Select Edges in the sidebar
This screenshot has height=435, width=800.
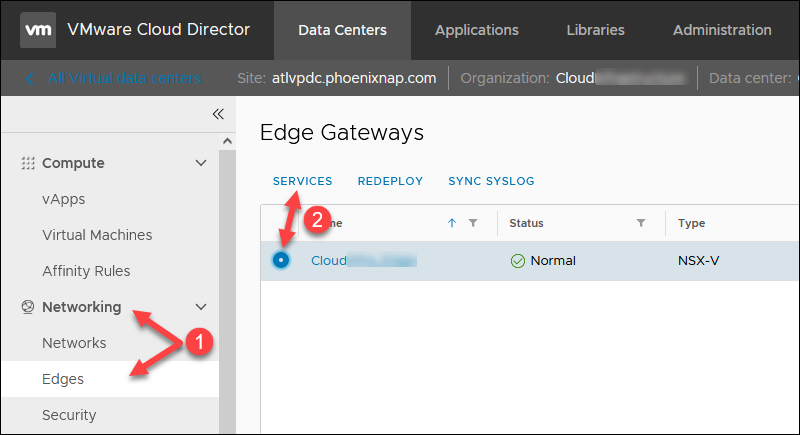point(110,379)
